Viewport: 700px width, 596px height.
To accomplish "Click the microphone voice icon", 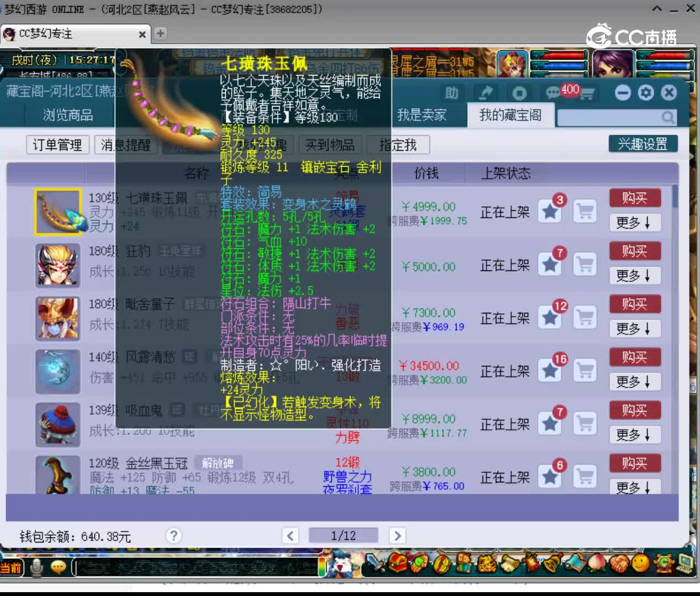I will pyautogui.click(x=37, y=568).
